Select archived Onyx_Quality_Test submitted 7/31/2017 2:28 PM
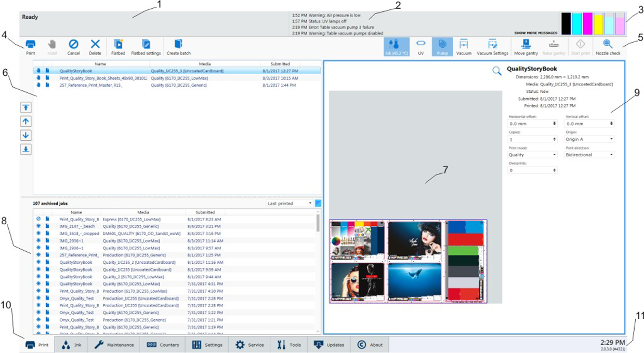The height and width of the screenshot is (353, 644). 175,298
